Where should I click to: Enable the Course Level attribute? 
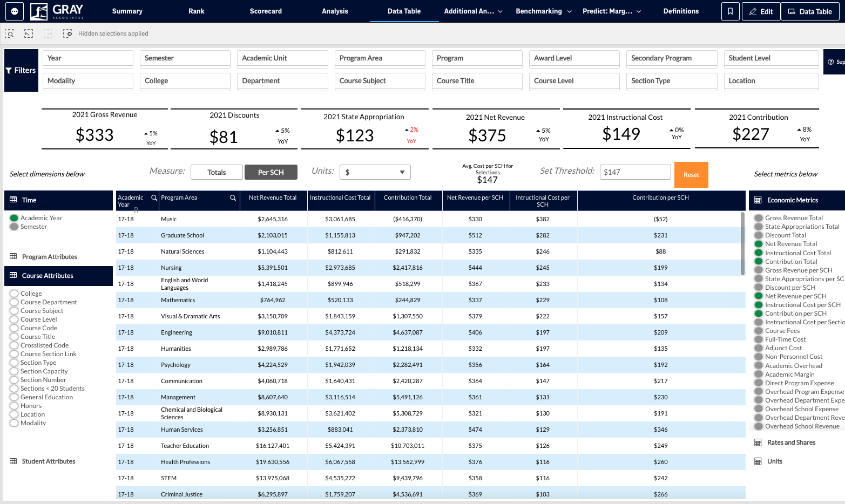point(14,319)
